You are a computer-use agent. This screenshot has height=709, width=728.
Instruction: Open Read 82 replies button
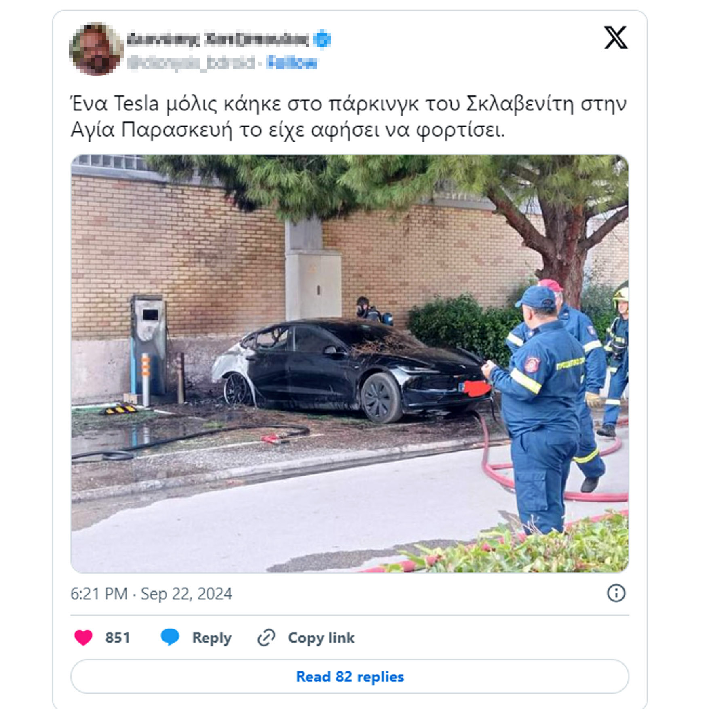tap(350, 676)
